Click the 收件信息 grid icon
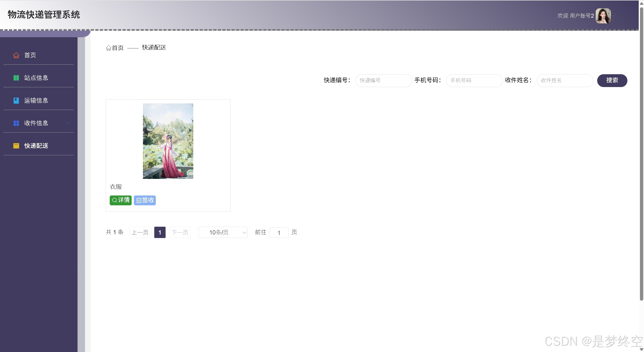The image size is (644, 352). point(16,123)
